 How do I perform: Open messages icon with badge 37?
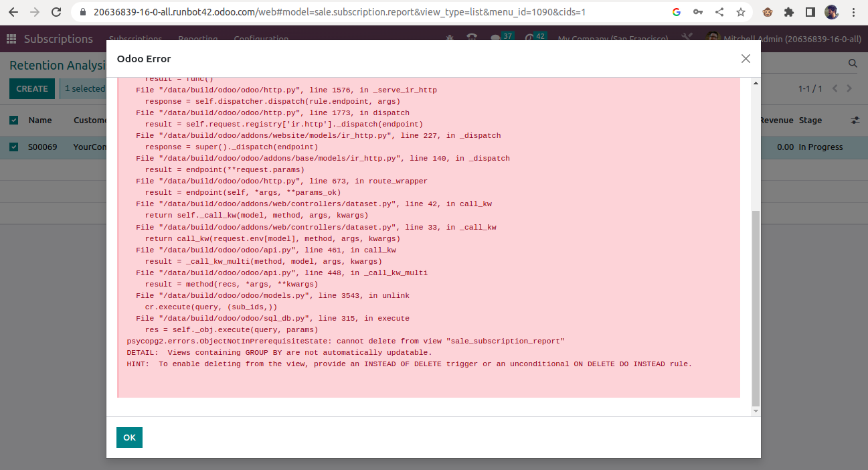[x=501, y=37]
